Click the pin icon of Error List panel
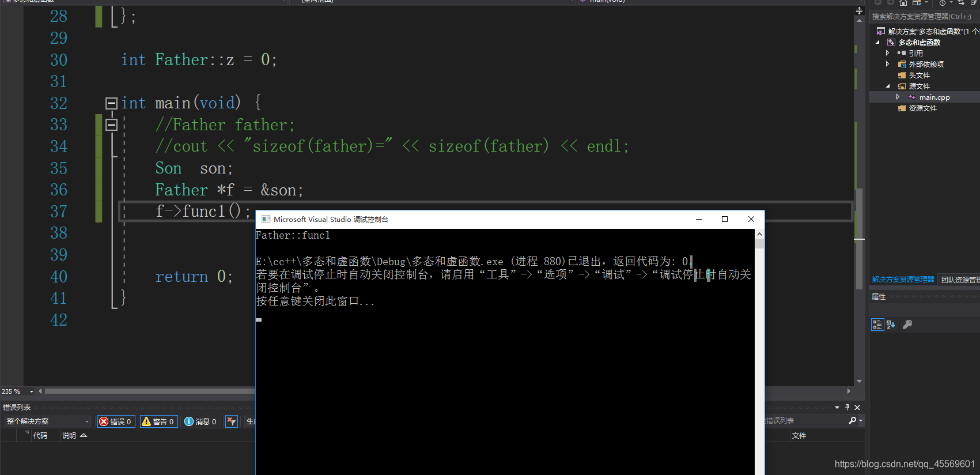The width and height of the screenshot is (980, 475). pos(847,407)
